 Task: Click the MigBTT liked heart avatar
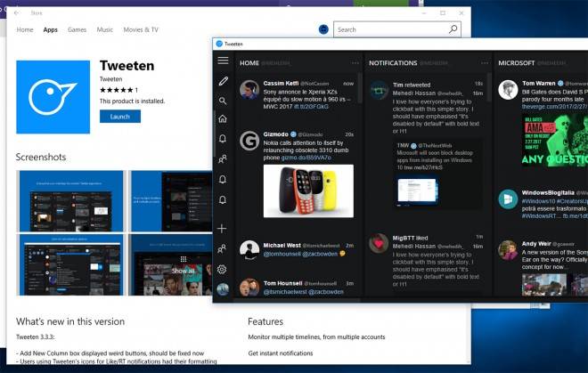click(x=379, y=244)
